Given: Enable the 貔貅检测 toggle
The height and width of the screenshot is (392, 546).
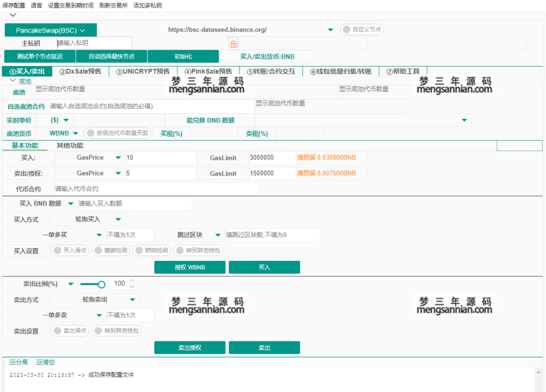Looking at the screenshot, I should pos(111,250).
